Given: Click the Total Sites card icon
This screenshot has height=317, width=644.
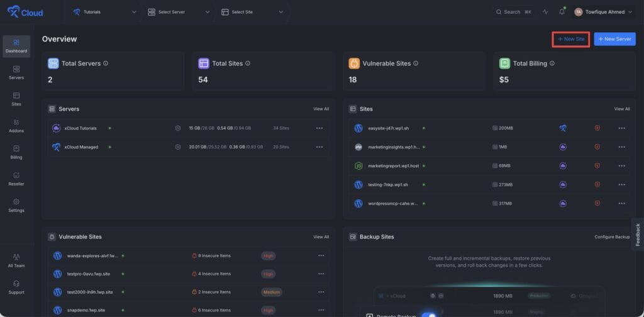Looking at the screenshot, I should coord(204,64).
